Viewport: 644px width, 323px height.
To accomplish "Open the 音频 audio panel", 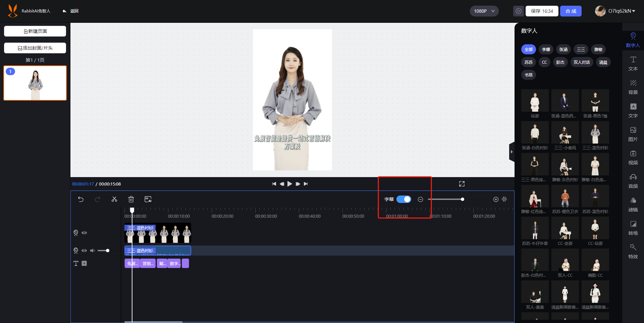I will [633, 181].
